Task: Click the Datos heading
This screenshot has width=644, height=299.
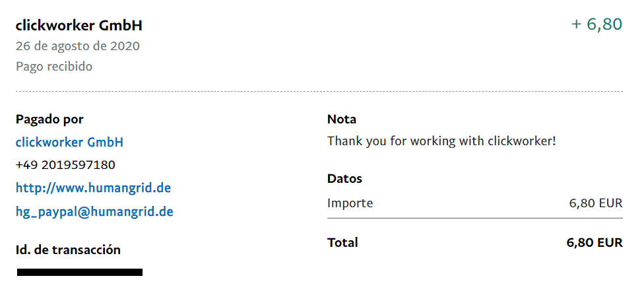Action: coord(344,179)
